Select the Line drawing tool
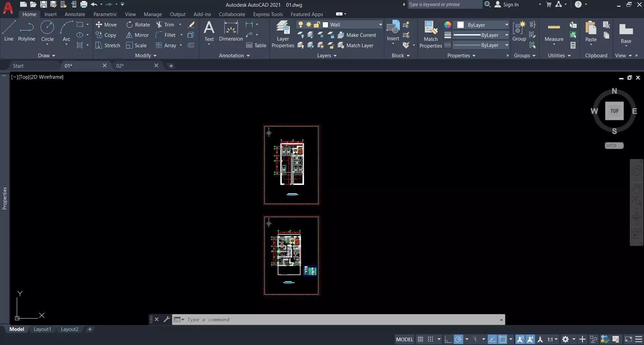The width and height of the screenshot is (644, 345). click(x=9, y=31)
